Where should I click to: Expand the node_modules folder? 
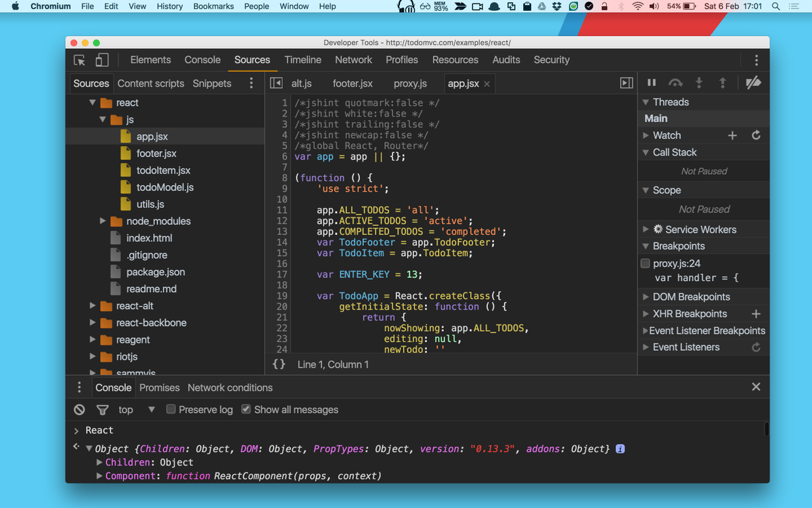(103, 221)
